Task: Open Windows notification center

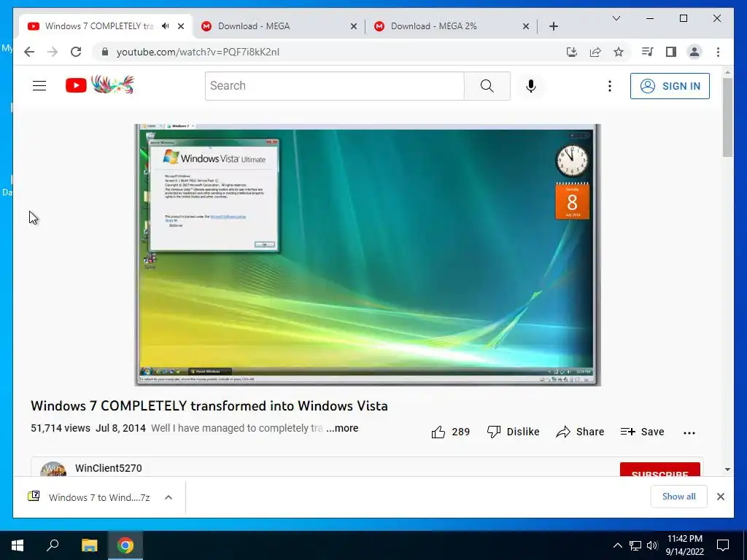Action: (723, 545)
